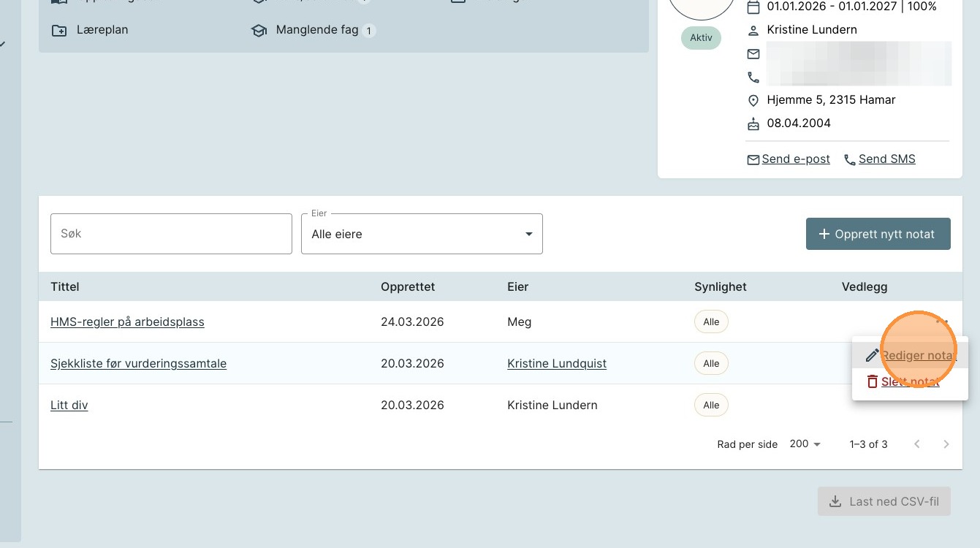The image size is (980, 548).
Task: Open the Eier dropdown showing Alle eiere
Action: point(422,234)
